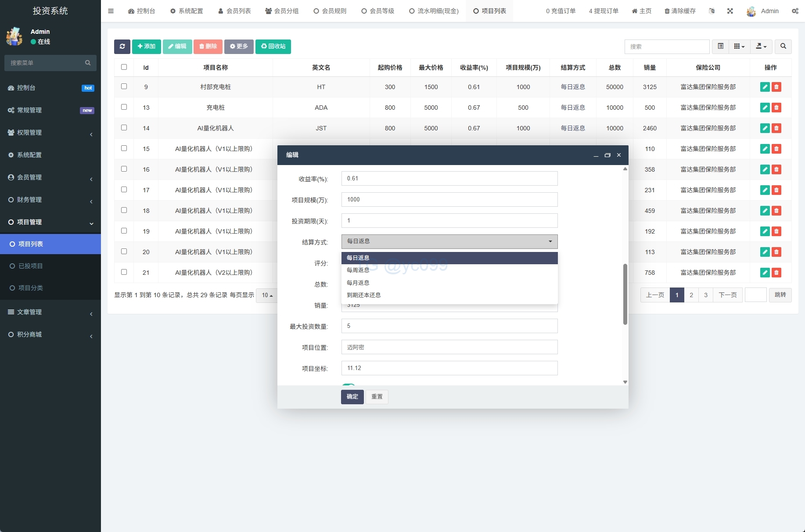Open 已投项目 in the sidebar
The height and width of the screenshot is (532, 805).
coord(31,266)
